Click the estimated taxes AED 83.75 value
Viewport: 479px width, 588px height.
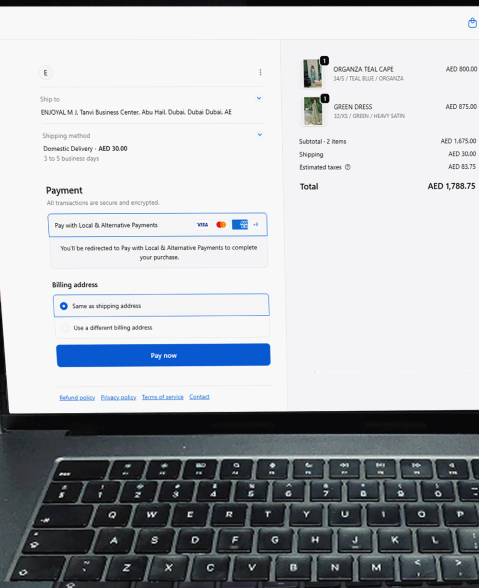tap(462, 166)
